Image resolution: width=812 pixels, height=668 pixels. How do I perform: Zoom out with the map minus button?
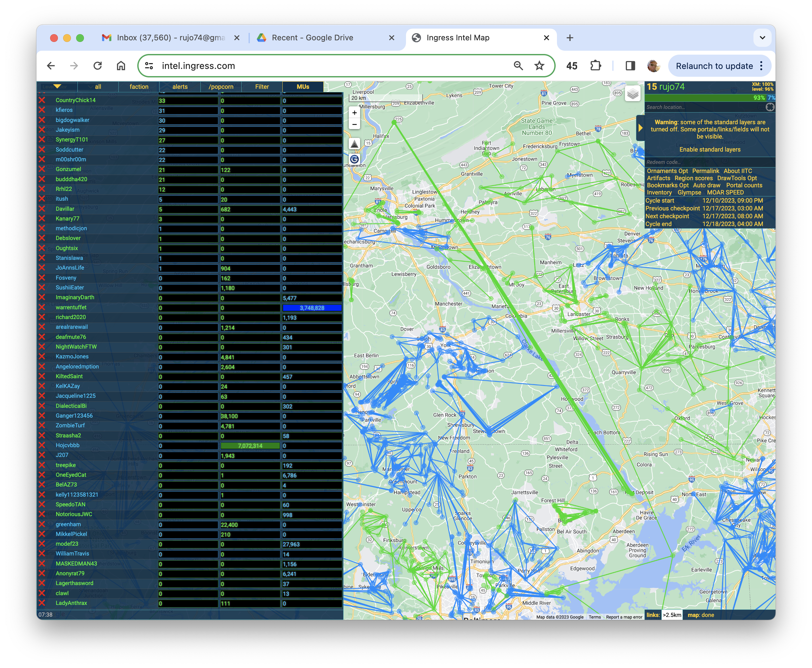click(354, 124)
